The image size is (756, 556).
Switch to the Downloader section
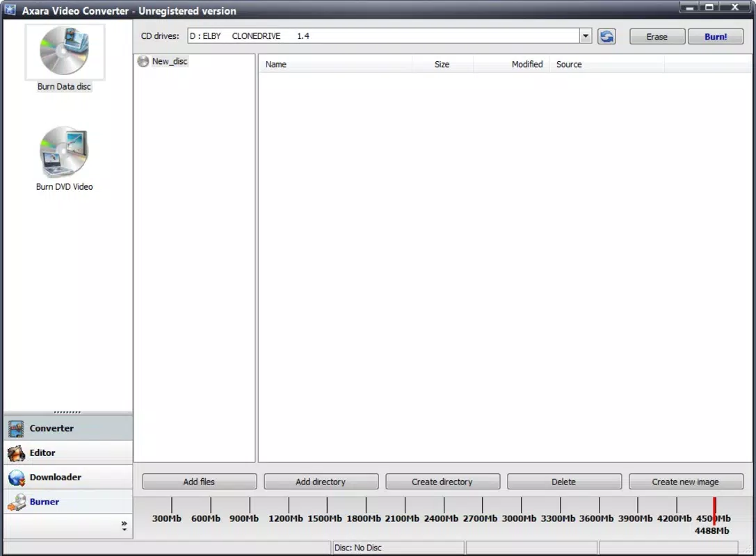pos(68,477)
